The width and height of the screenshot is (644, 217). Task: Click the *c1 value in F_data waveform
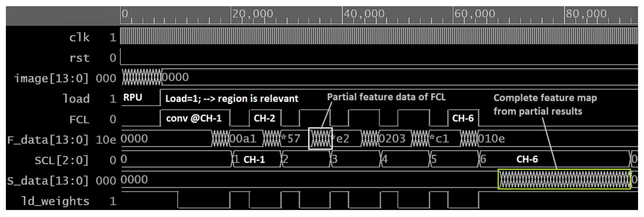tap(439, 139)
